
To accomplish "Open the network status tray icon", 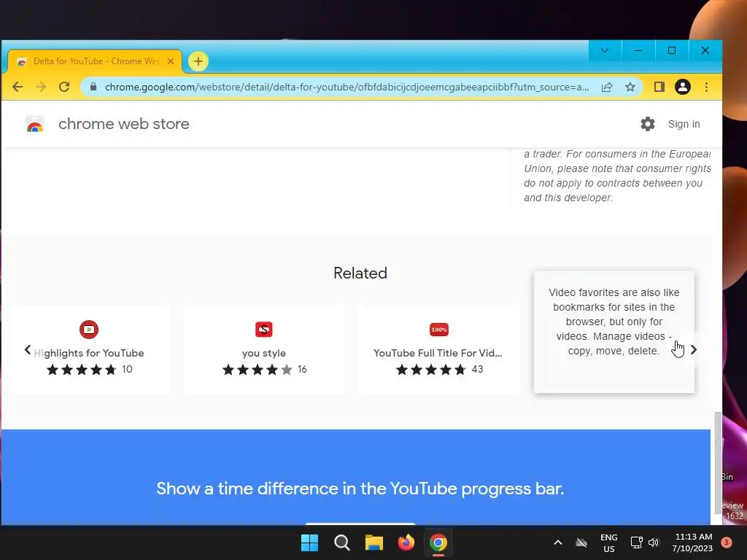I will click(636, 542).
